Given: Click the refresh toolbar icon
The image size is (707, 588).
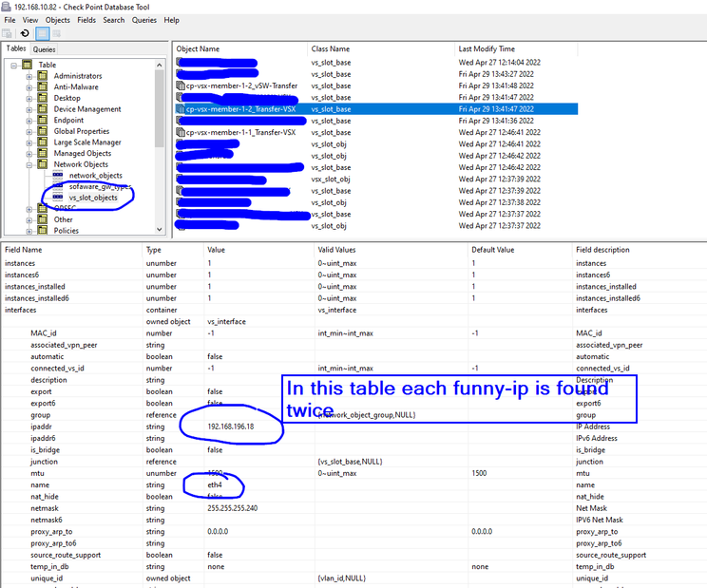Looking at the screenshot, I should tap(25, 33).
